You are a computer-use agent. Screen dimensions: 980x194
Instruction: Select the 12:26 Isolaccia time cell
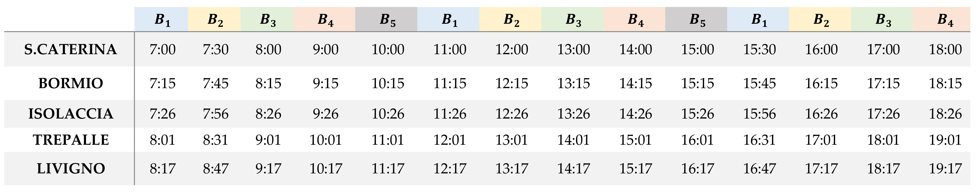pos(511,114)
